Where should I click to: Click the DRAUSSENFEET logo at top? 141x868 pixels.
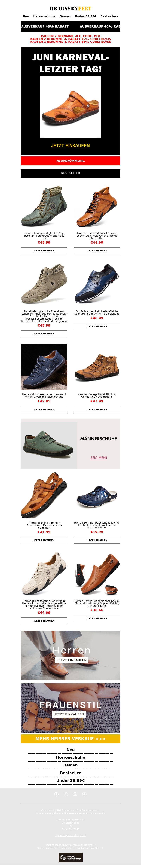tap(70, 8)
